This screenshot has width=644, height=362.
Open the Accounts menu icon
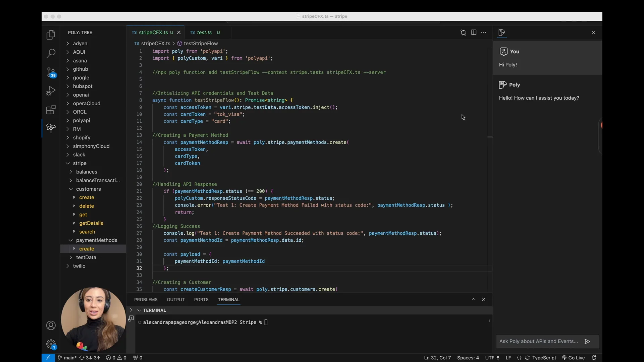coord(51,325)
